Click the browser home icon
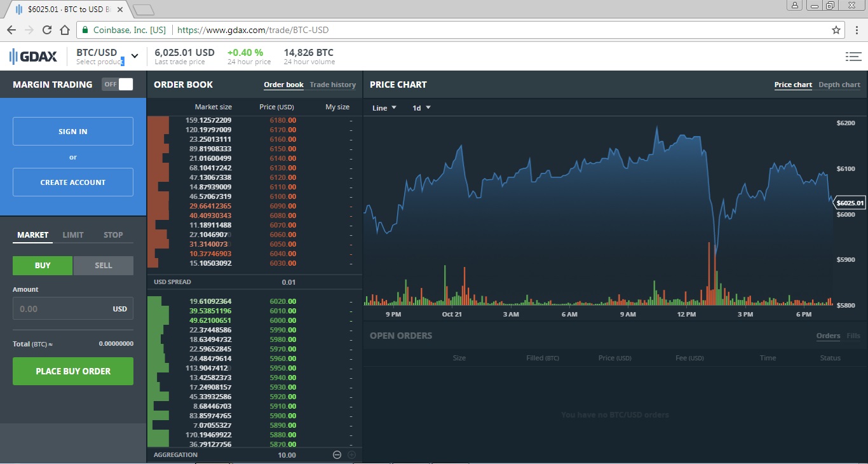The width and height of the screenshot is (868, 464). 64,30
